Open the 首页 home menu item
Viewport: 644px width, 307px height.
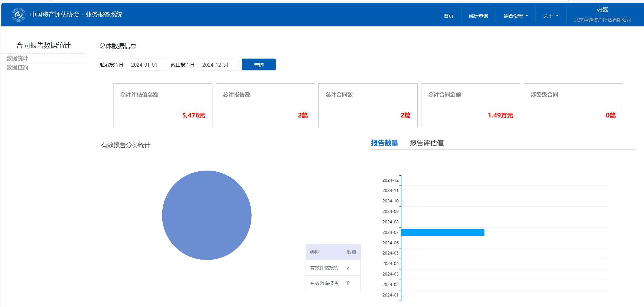click(x=449, y=16)
